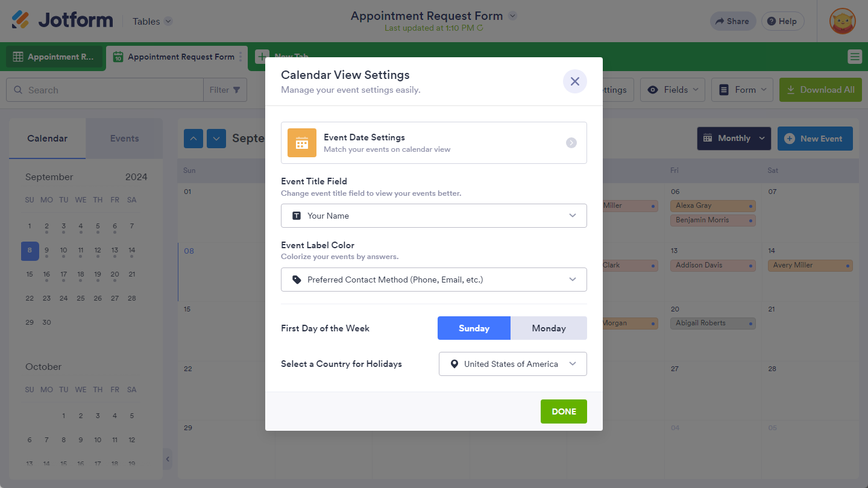The width and height of the screenshot is (868, 488).
Task: Expand the country for holidays dropdown
Action: (512, 364)
